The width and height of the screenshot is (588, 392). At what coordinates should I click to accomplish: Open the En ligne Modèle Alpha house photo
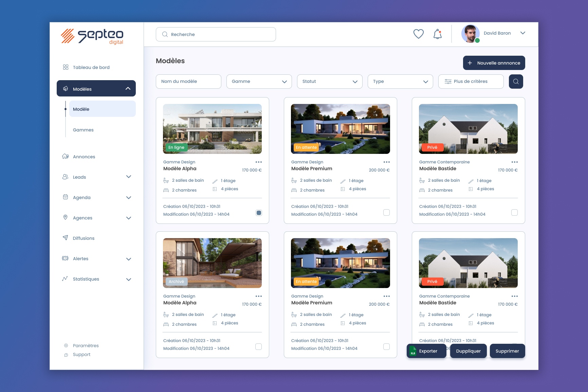[x=213, y=129]
